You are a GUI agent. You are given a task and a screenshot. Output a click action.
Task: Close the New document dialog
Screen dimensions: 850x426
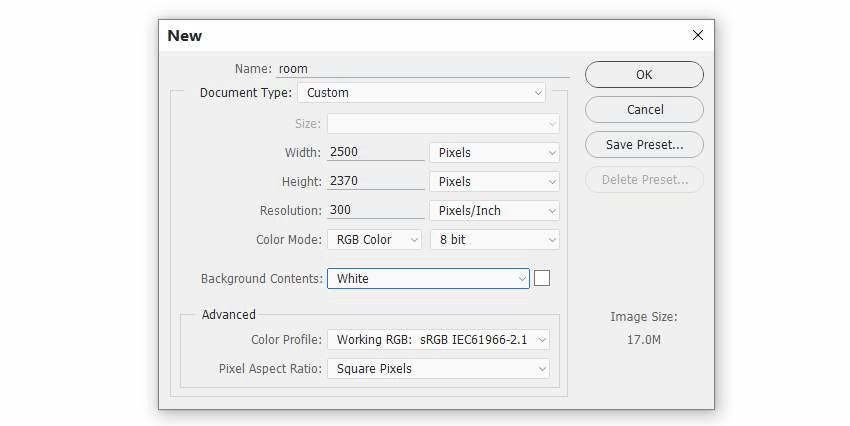[698, 35]
